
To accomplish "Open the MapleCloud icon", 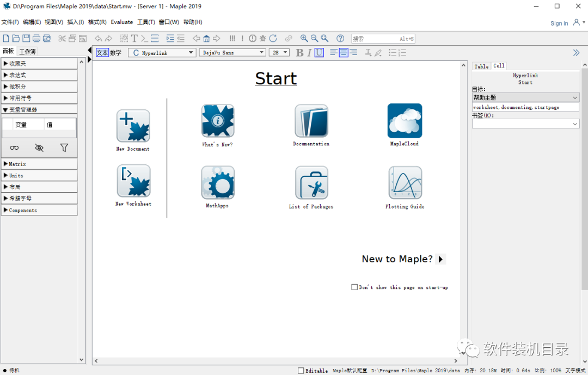I will point(405,121).
